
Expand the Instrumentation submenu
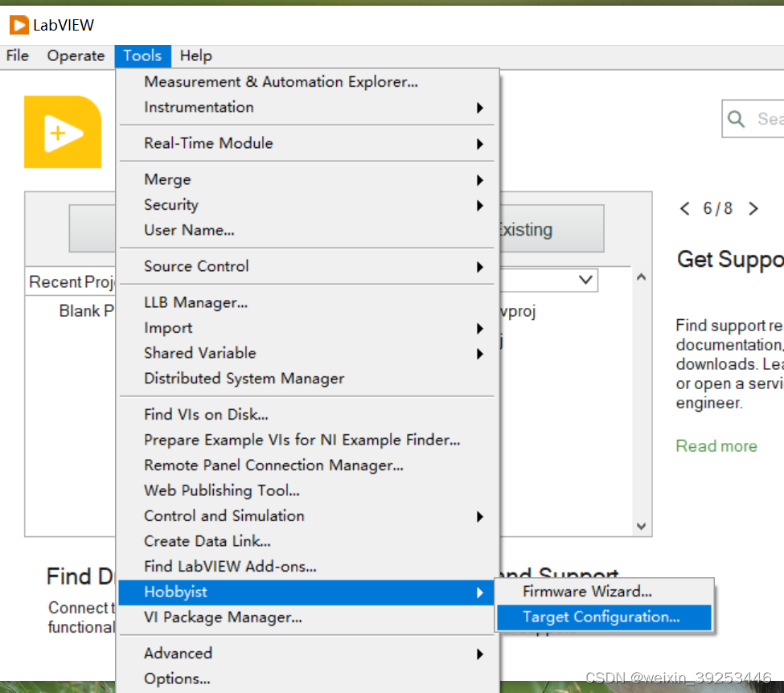[x=306, y=108]
